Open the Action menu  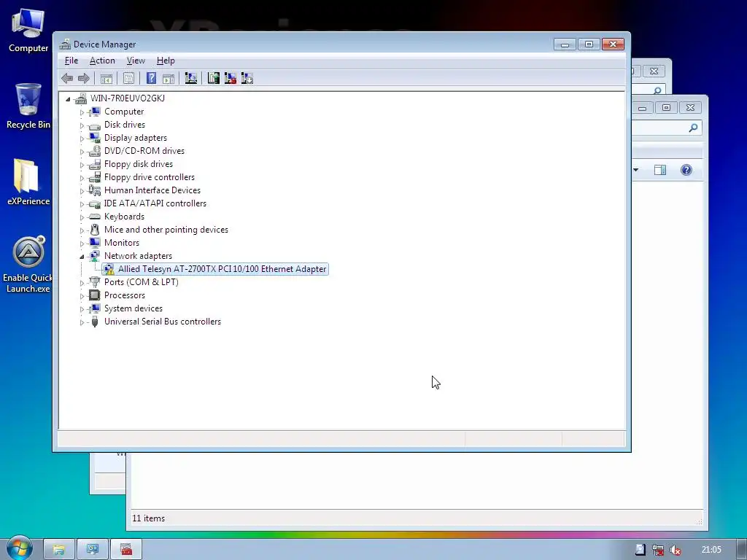point(102,61)
